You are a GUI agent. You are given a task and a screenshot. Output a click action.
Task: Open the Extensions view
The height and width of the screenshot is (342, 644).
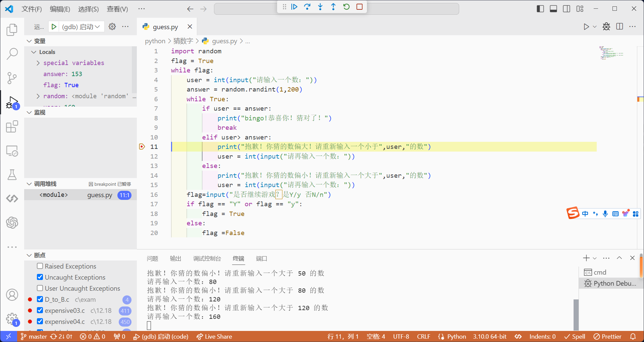pos(12,127)
